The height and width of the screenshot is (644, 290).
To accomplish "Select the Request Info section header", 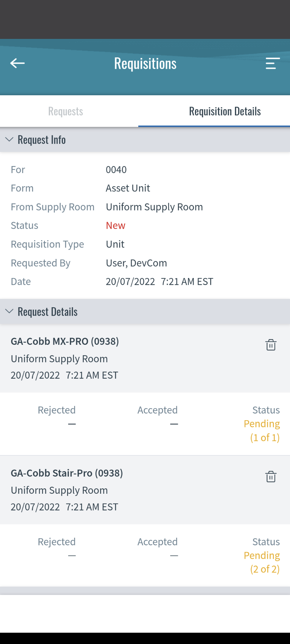I will tap(145, 140).
